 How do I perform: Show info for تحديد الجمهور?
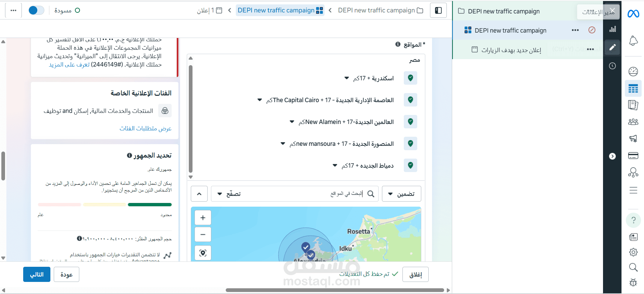(x=129, y=155)
